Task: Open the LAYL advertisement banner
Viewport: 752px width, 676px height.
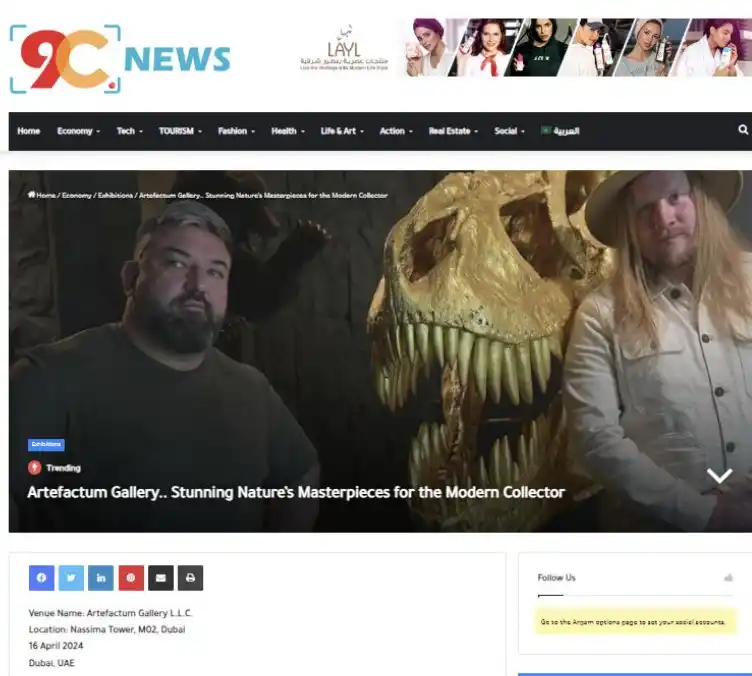Action: pyautogui.click(x=525, y=48)
